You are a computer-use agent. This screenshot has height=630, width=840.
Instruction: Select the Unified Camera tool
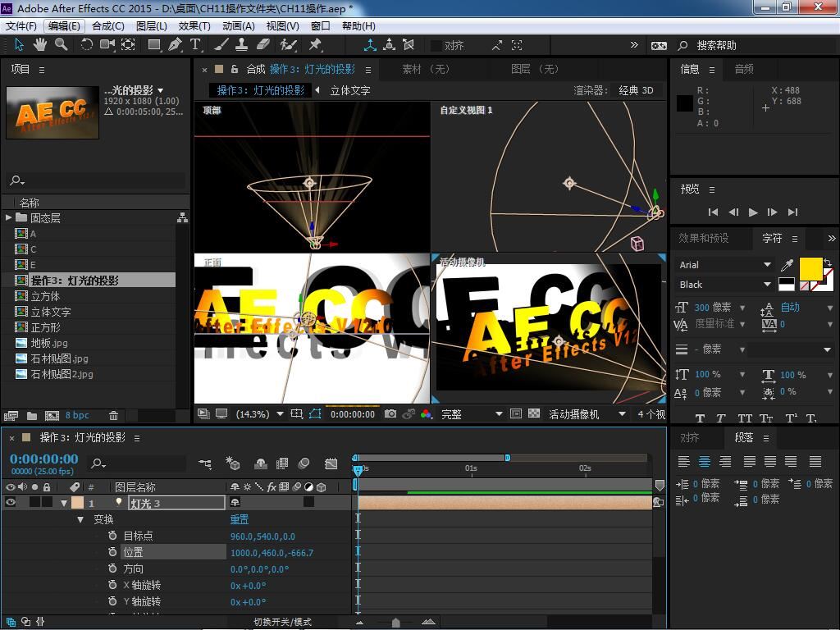pos(107,45)
